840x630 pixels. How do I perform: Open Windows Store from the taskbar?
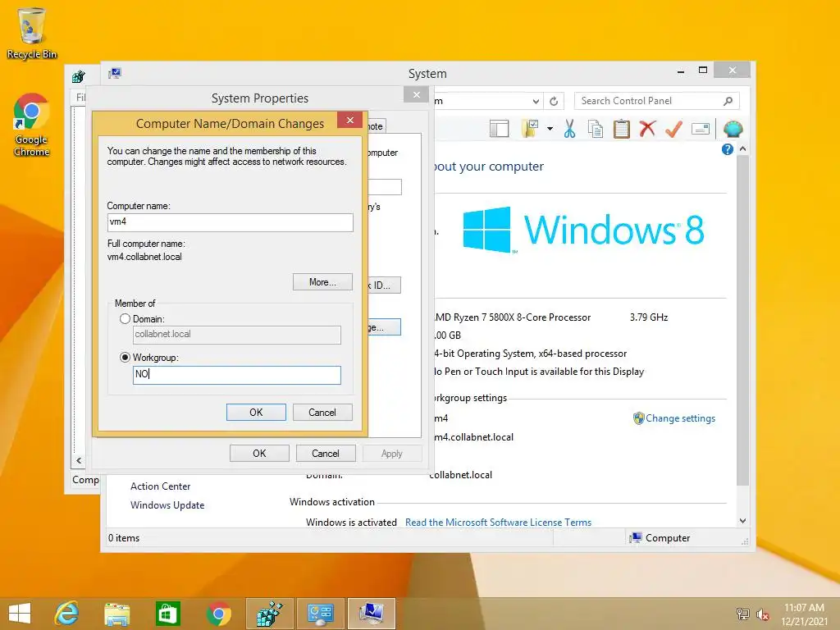tap(167, 614)
